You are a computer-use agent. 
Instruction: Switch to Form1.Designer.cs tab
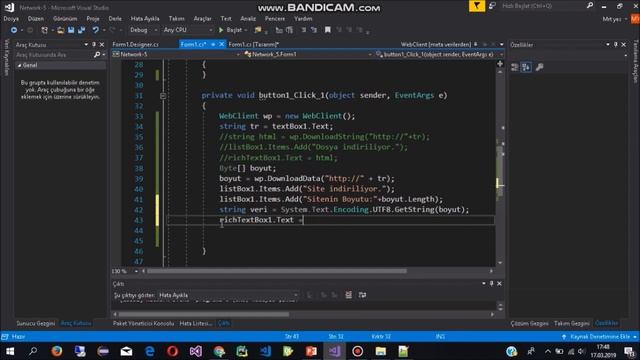[136, 44]
